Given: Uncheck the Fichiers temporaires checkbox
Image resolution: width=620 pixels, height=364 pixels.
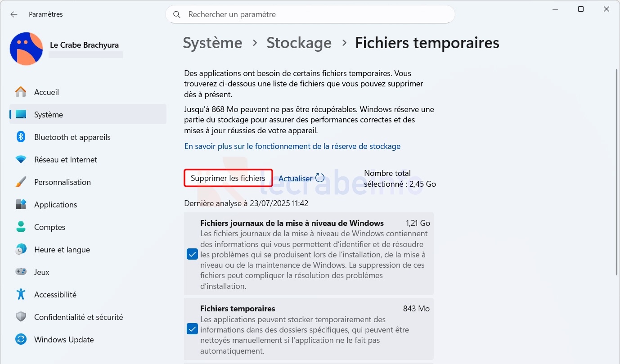Looking at the screenshot, I should pyautogui.click(x=192, y=329).
